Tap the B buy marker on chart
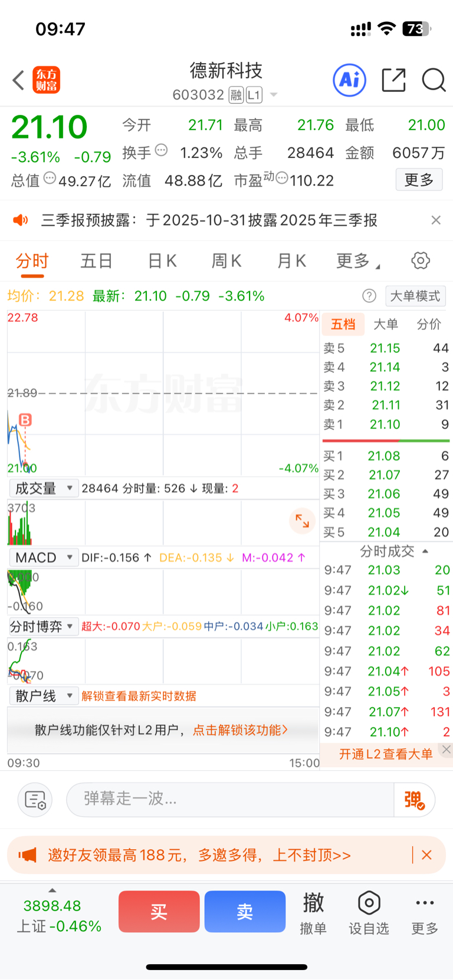This screenshot has height=980, width=453. [25, 420]
